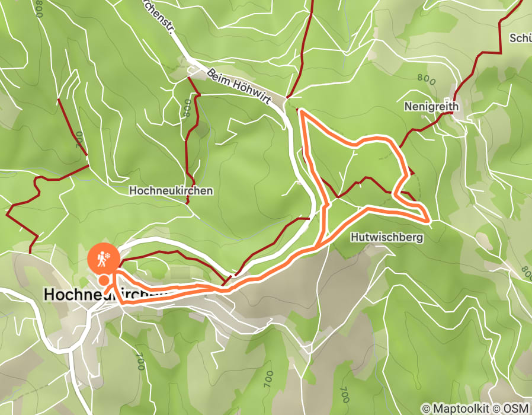Click the small Hochneukirchen label mid-map
Screen dimensions: 532x415
tap(171, 190)
